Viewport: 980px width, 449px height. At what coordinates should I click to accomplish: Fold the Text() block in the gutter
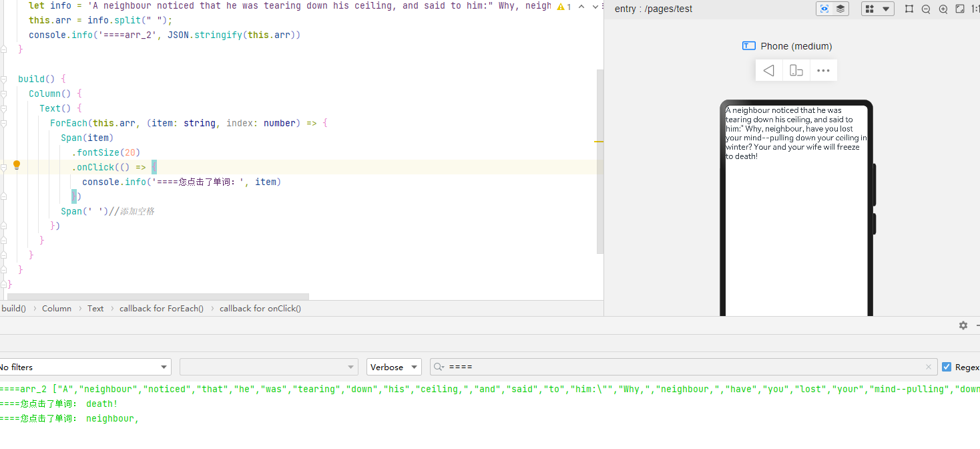click(x=4, y=108)
